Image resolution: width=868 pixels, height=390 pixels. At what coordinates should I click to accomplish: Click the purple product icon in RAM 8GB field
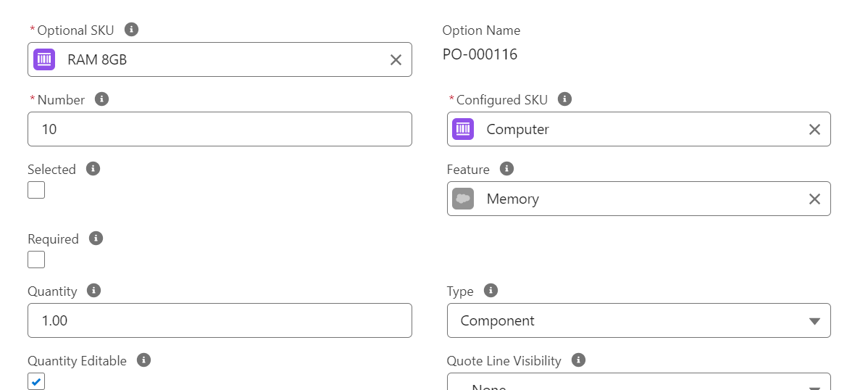click(44, 59)
